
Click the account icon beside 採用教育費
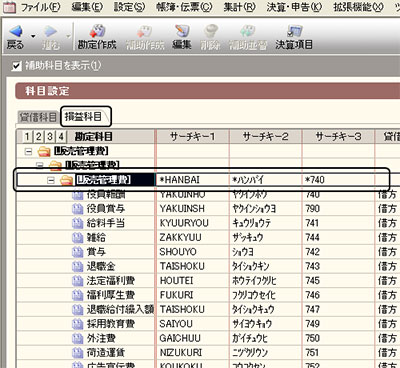[78, 324]
